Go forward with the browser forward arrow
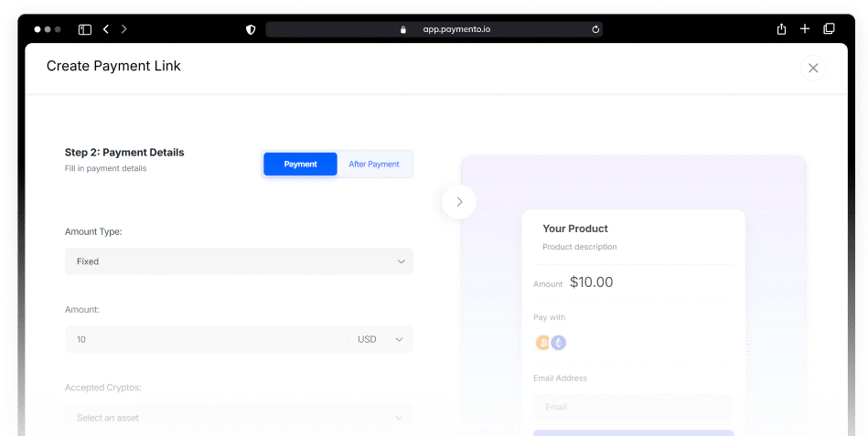 [124, 28]
